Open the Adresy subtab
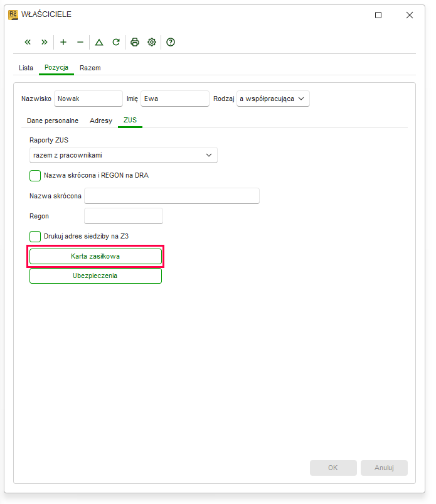The width and height of the screenshot is (436, 504). [101, 121]
